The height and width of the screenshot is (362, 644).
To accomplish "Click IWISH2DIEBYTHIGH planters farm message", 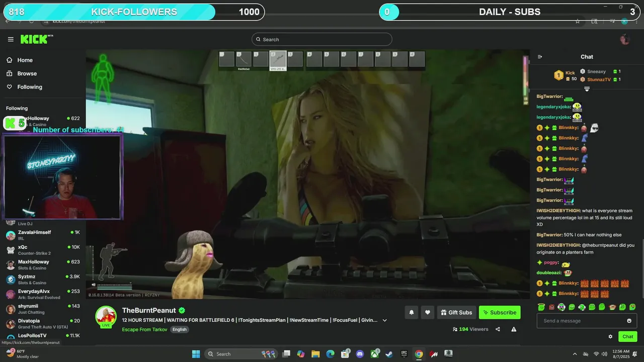I will 586,248.
